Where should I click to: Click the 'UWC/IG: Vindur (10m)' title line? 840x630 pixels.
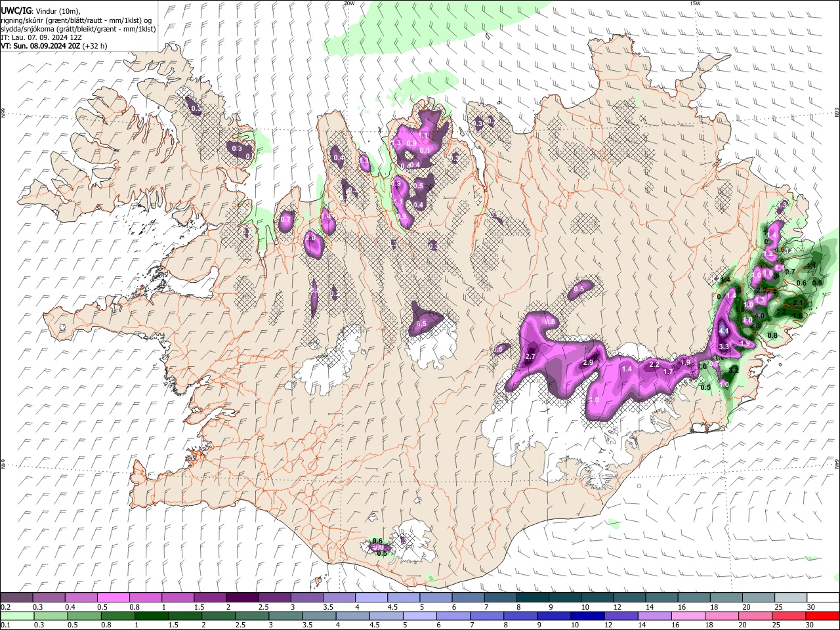point(41,11)
